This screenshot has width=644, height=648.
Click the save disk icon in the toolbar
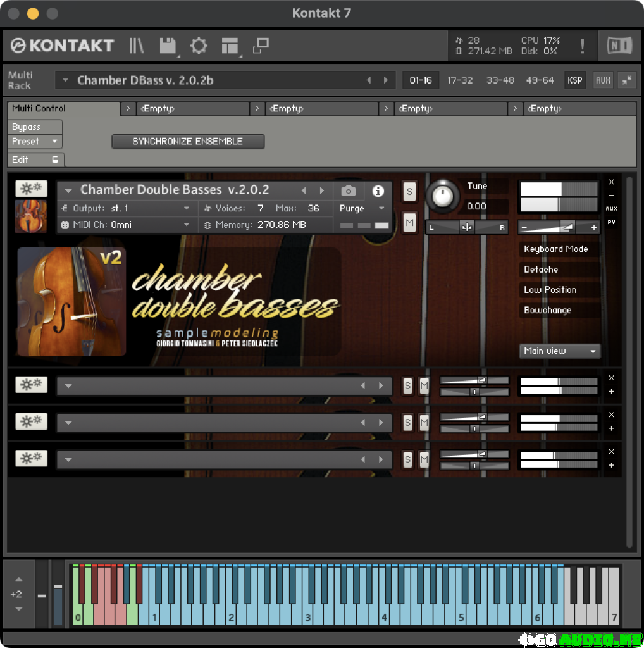pyautogui.click(x=167, y=45)
